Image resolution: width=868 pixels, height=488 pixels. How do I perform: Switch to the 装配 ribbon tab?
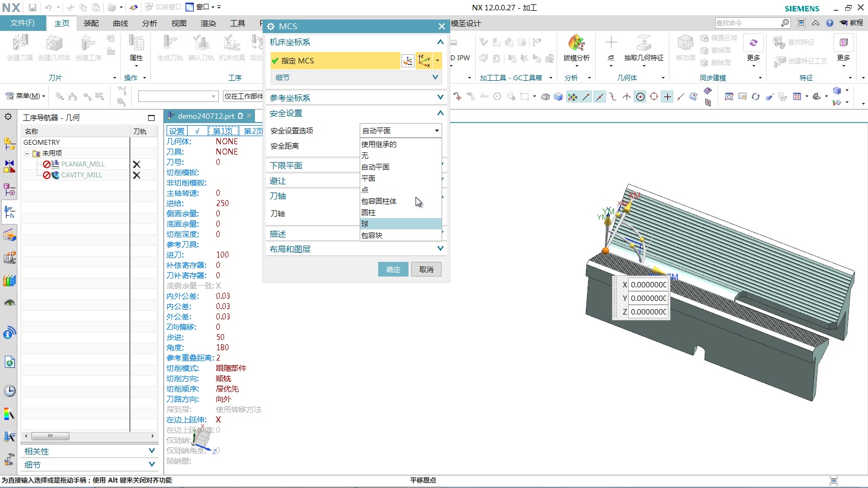[x=91, y=23]
